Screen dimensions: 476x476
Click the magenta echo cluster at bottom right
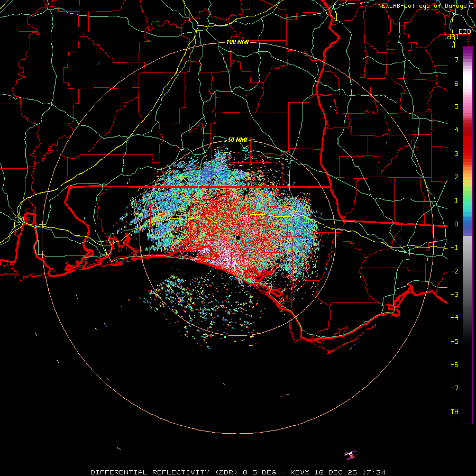point(351,455)
